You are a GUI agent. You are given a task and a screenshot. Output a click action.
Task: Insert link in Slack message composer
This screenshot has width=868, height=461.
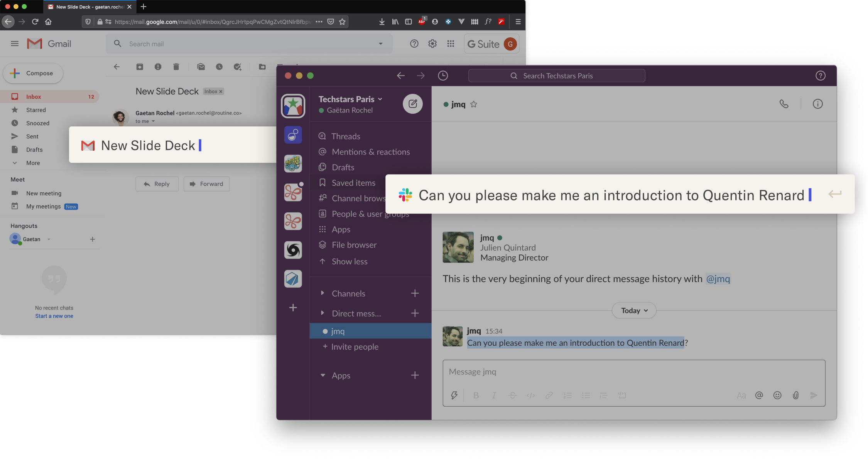pos(549,395)
